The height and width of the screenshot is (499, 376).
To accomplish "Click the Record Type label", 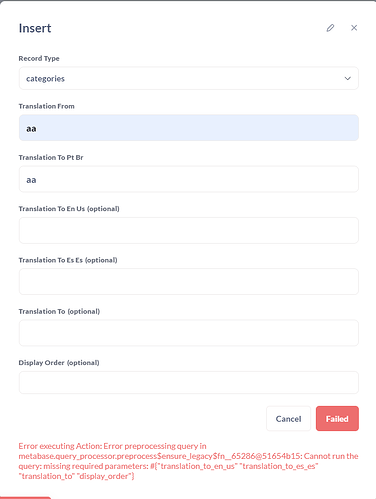I will pos(39,58).
